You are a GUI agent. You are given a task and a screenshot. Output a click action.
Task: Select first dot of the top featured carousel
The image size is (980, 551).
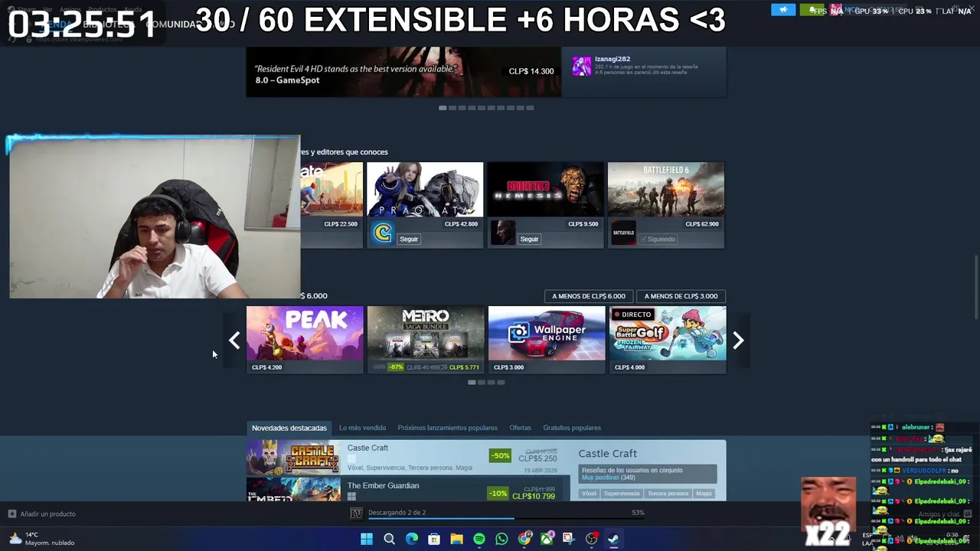tap(443, 108)
